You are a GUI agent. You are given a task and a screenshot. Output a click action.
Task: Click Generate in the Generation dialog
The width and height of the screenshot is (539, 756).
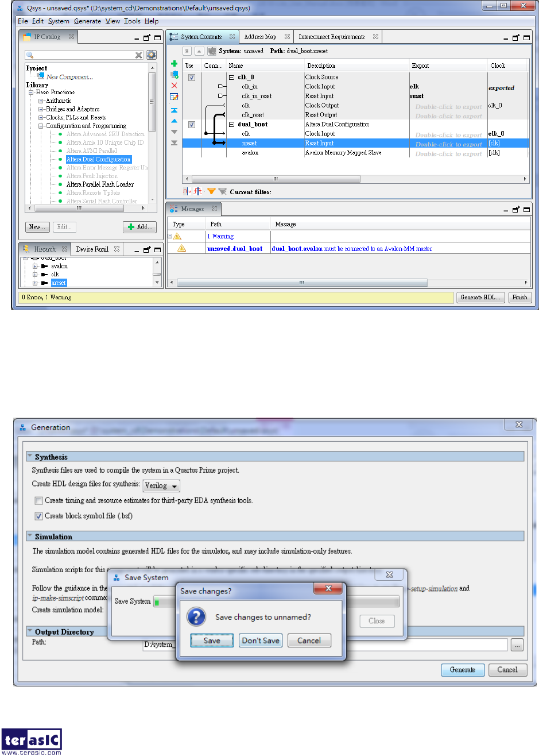point(463,670)
